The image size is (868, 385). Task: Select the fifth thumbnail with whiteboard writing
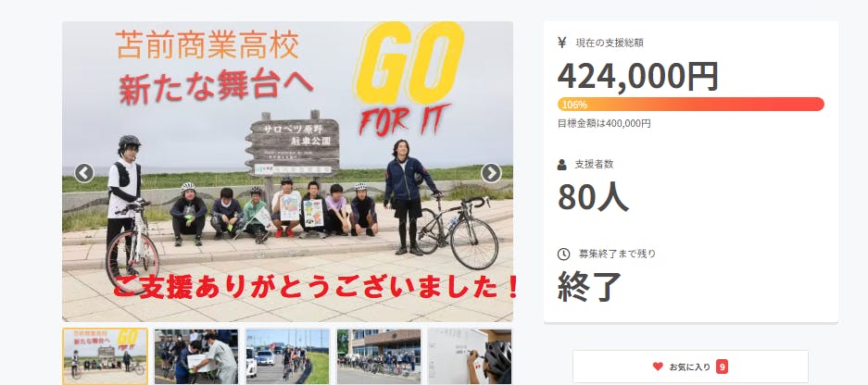(x=470, y=356)
